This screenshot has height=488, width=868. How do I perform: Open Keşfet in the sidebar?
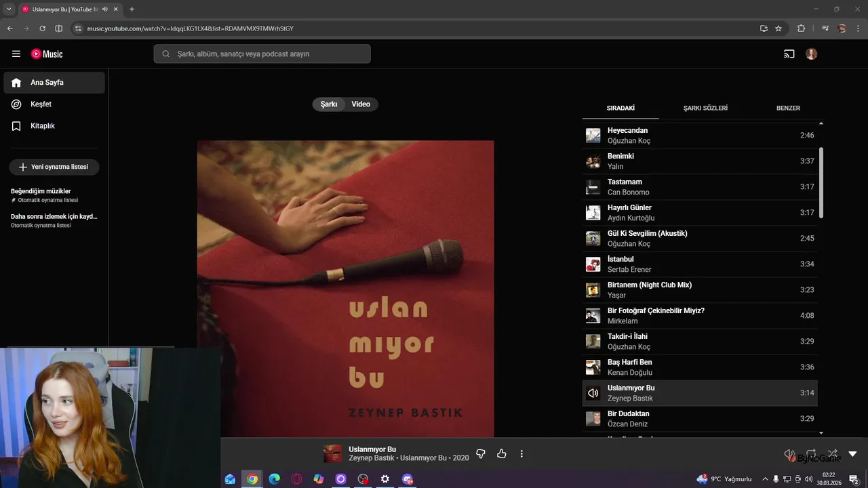54,104
